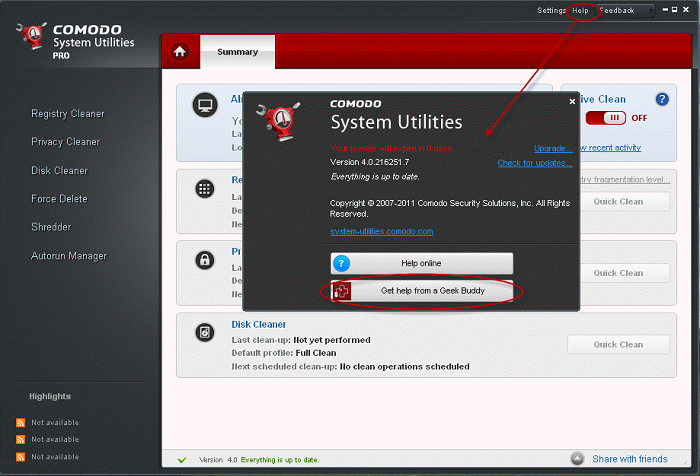Screen dimensions: 700x476
Task: Close the About dialog
Action: (572, 101)
